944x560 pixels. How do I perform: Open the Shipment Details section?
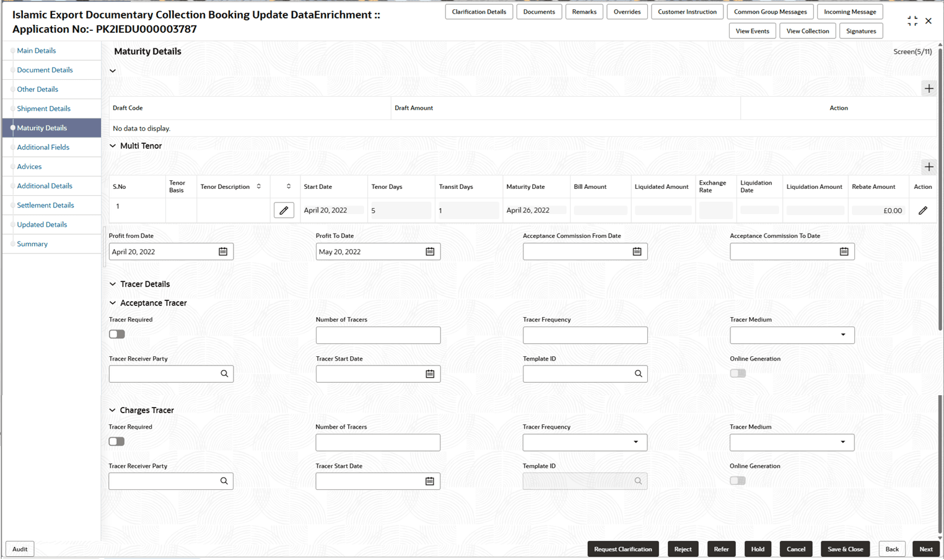tap(42, 108)
